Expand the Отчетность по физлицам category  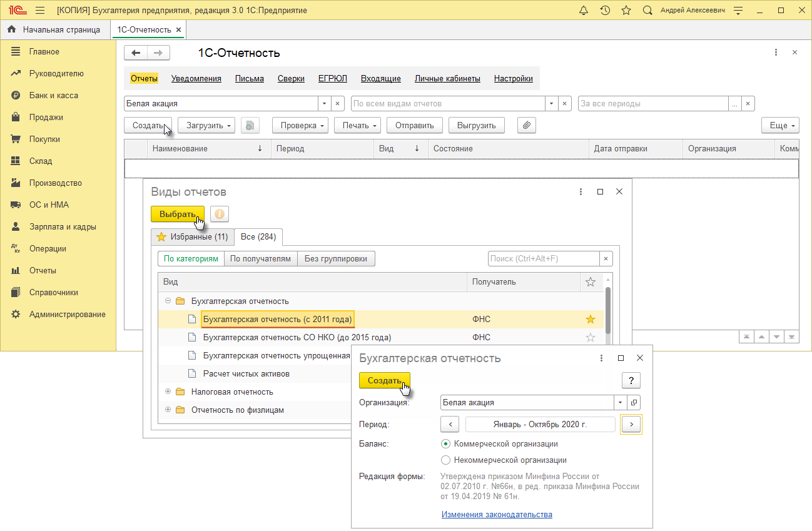[168, 410]
